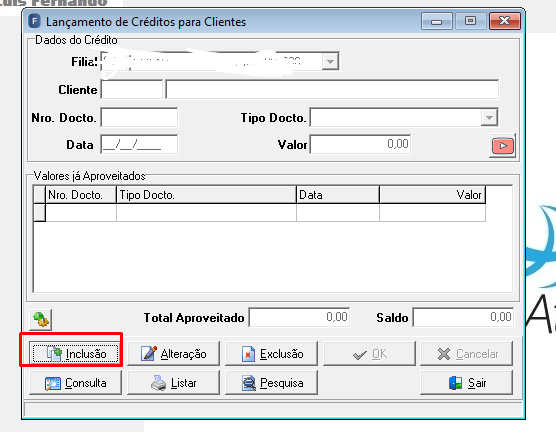This screenshot has width=556, height=432.
Task: Select the Valor column header in grid
Action: pyautogui.click(x=432, y=195)
